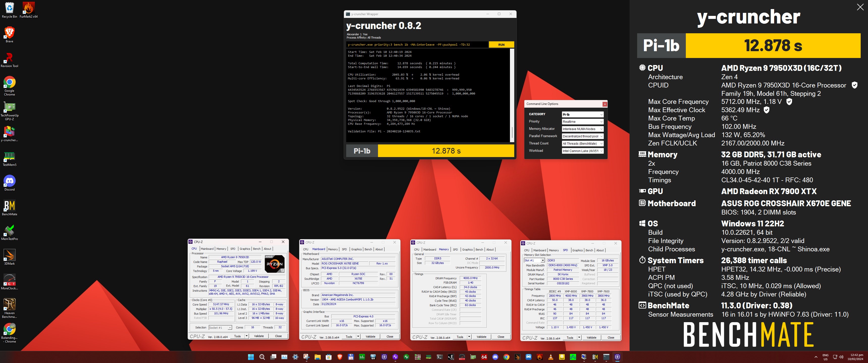Click the y-cruncher command line input field
The width and height of the screenshot is (868, 363).
417,45
